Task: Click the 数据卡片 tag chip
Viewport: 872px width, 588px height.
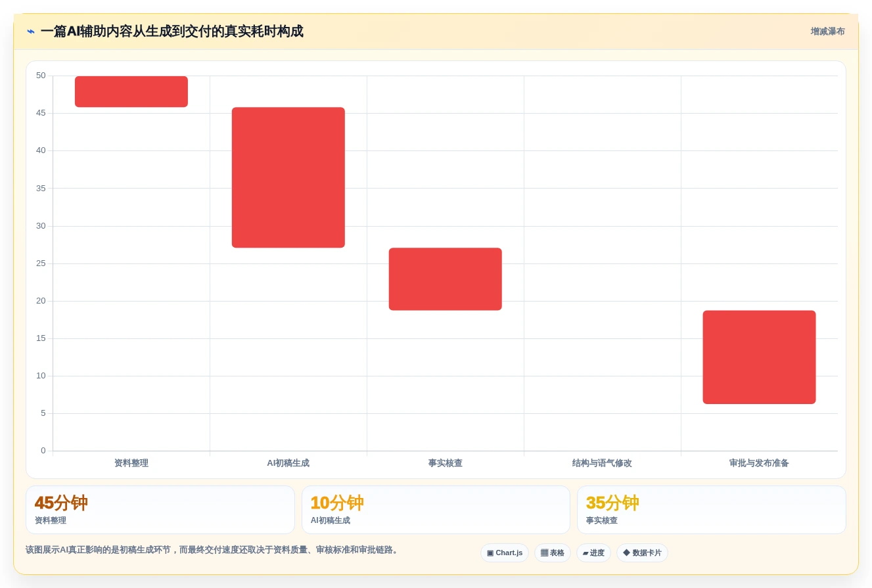Action: click(x=642, y=553)
